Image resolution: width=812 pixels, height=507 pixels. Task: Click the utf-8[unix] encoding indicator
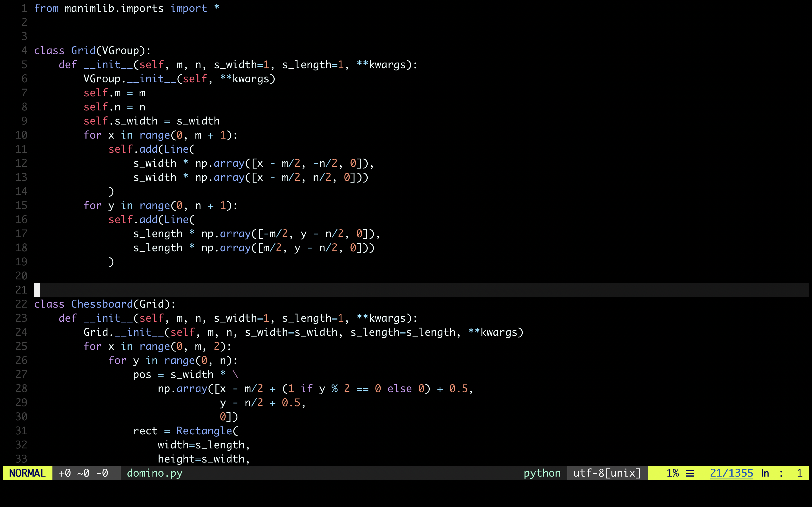pos(607,473)
